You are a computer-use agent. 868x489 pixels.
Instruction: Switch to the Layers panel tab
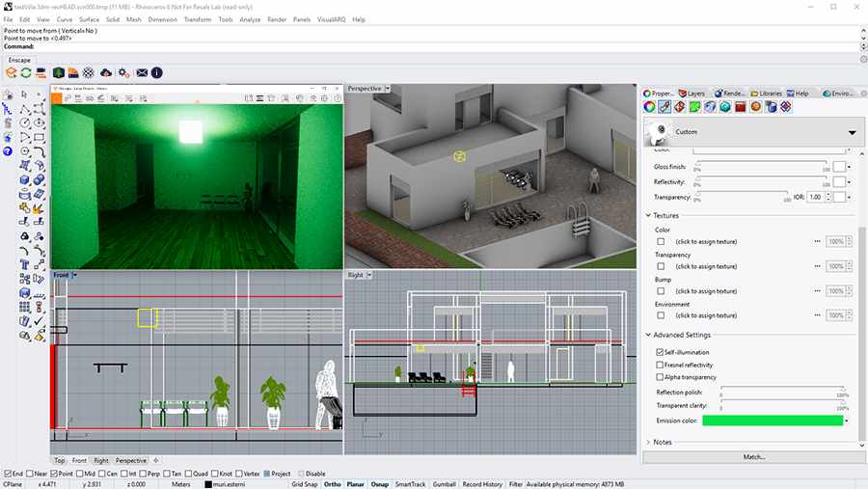coord(692,94)
